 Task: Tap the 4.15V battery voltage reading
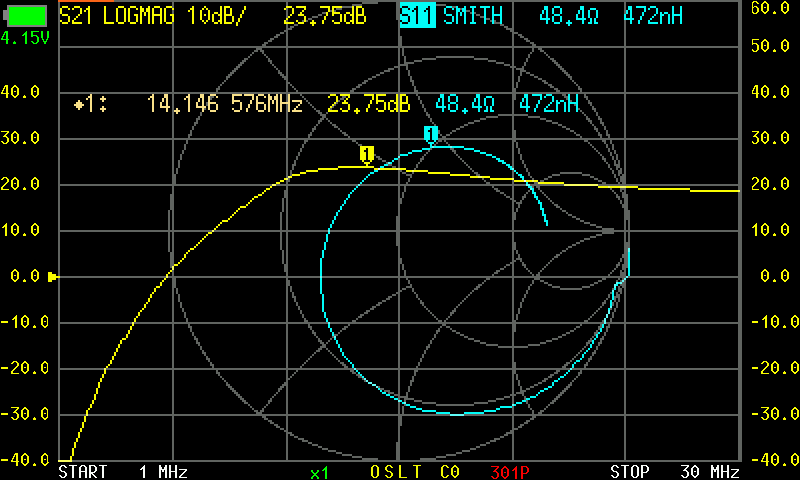pos(25,38)
